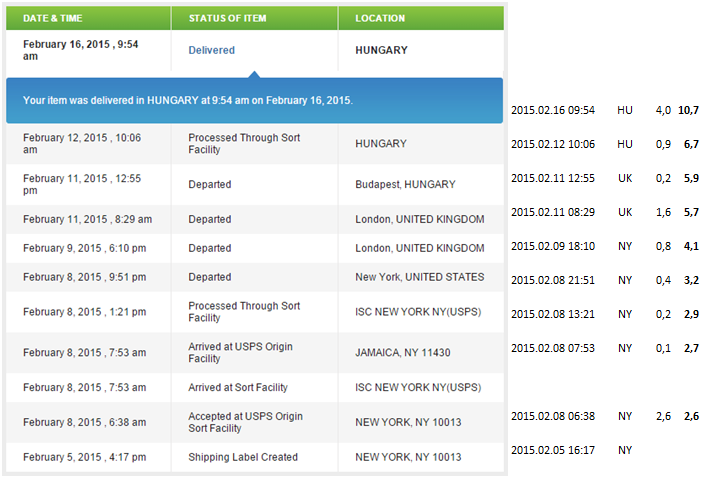Click the February 9, 6:10 pm date cell
Image resolution: width=711 pixels, height=478 pixels.
(85, 249)
